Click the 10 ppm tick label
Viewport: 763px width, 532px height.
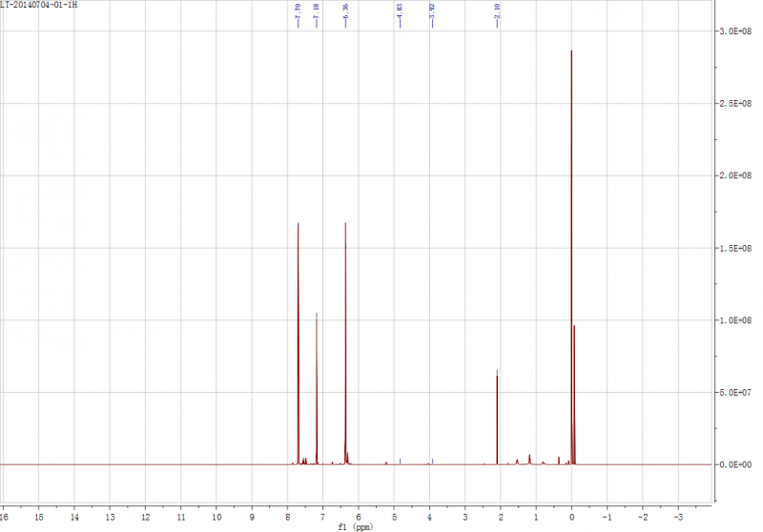217,518
